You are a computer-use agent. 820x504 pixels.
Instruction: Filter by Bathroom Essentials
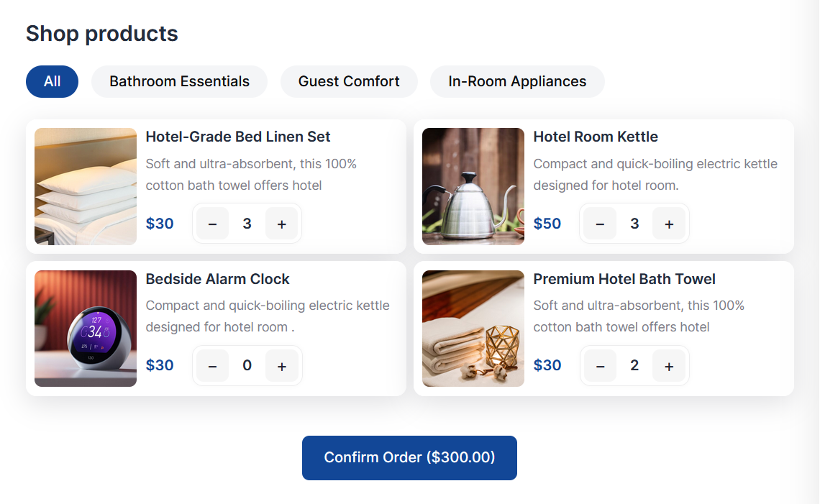coord(179,81)
